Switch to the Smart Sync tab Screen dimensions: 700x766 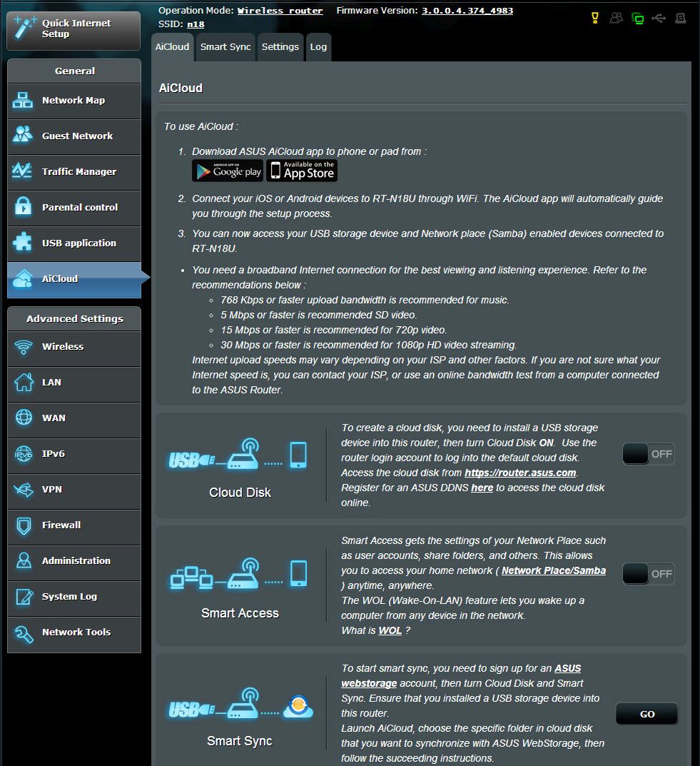(225, 47)
